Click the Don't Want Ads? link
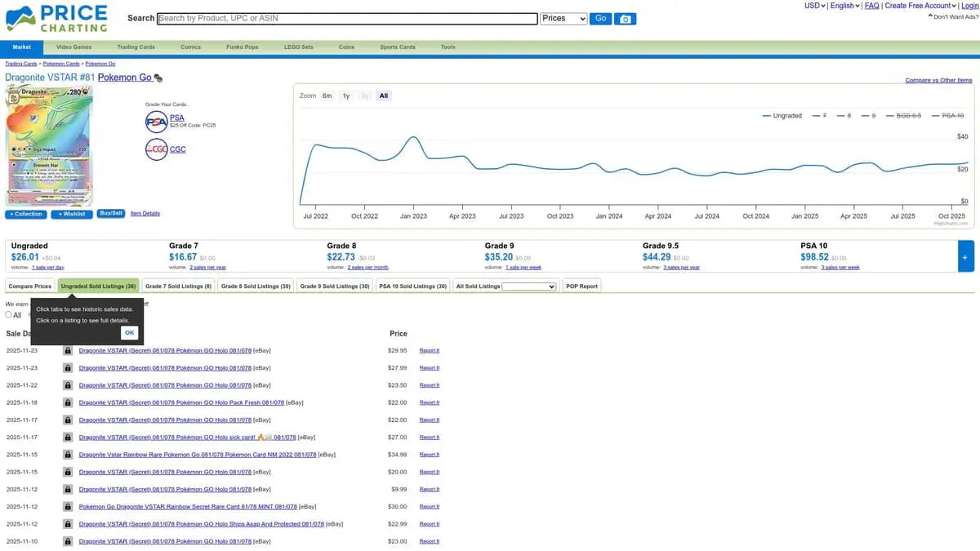 click(x=951, y=16)
